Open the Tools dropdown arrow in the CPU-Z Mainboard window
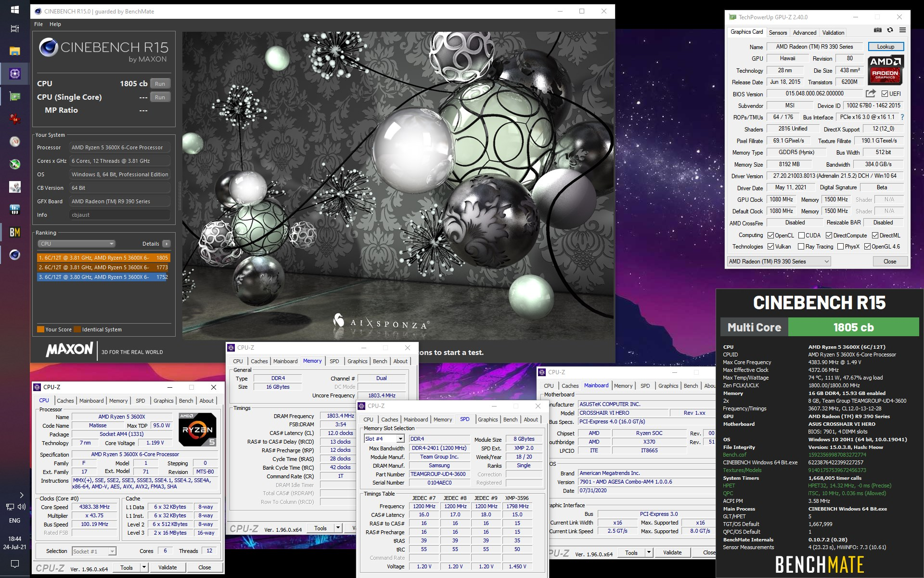The width and height of the screenshot is (924, 578). click(649, 552)
